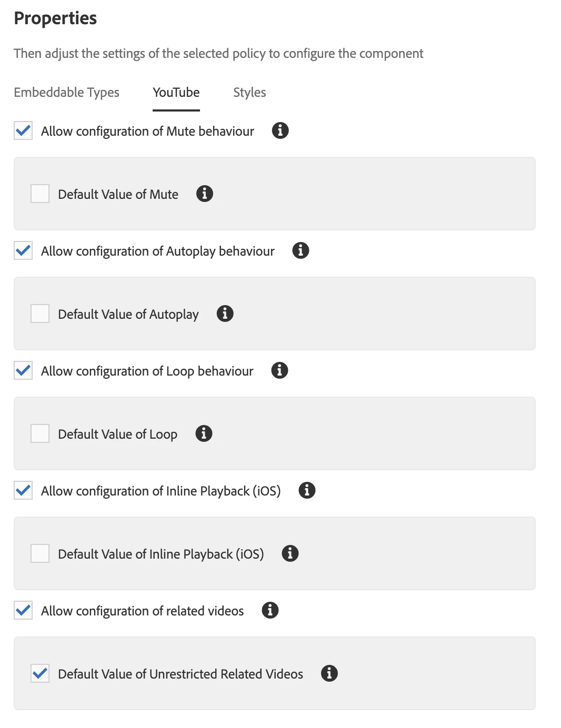Click info icon next to Autoplay behaviour configuration
Screen dimensions: 561x728
300,250
